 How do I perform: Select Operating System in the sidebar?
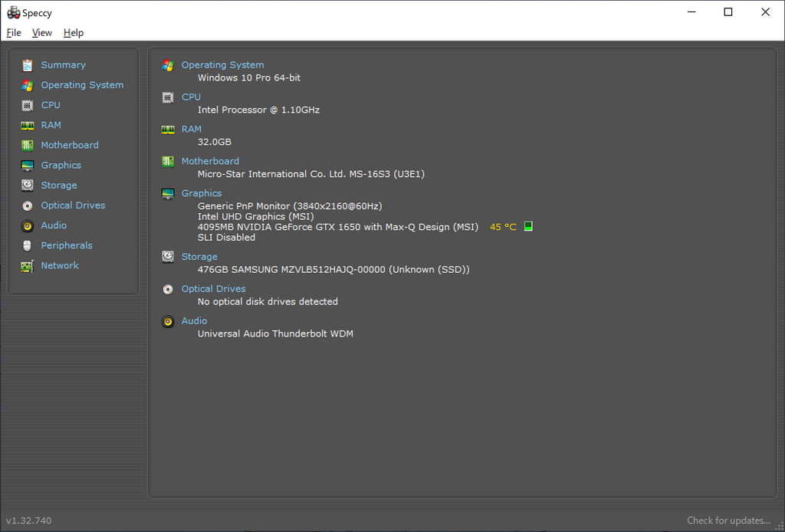click(82, 85)
